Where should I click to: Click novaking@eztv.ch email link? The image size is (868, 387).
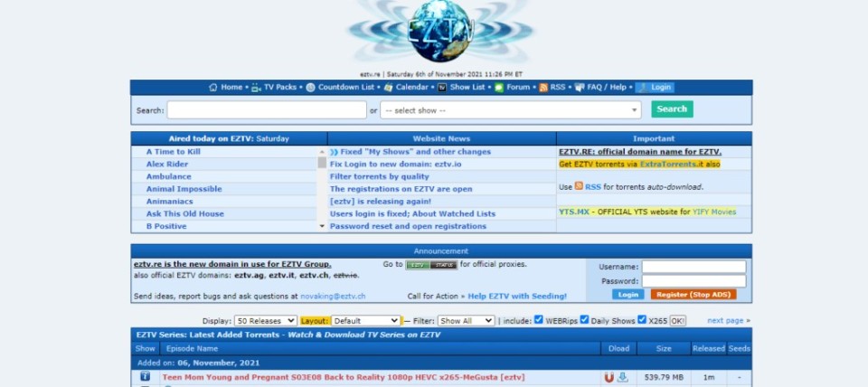click(333, 297)
